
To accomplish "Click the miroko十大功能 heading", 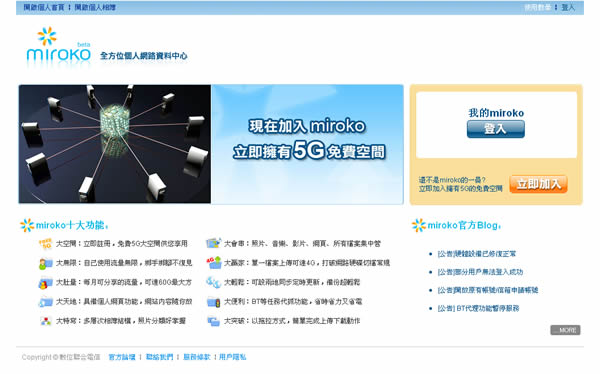I will 72,225.
